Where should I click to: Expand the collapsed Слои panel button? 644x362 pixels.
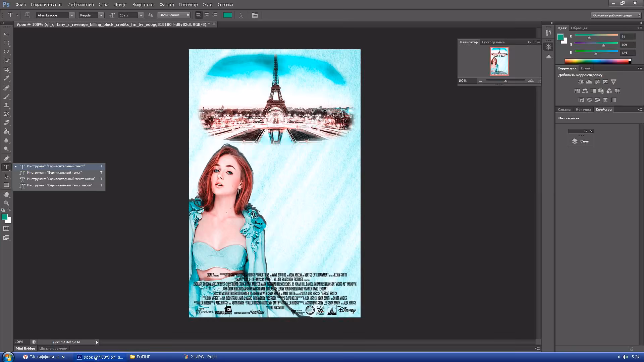tap(581, 141)
